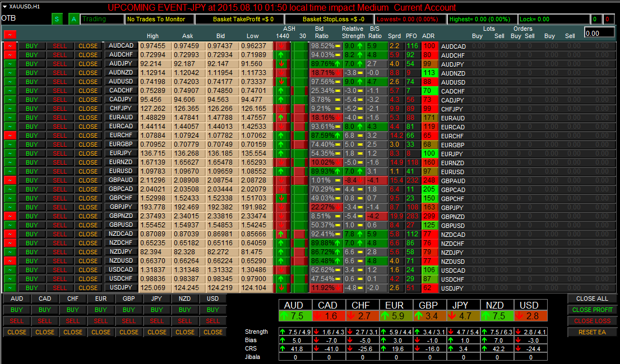Click the Lock= 0.00 field
The width and height of the screenshot is (620, 364).
[553, 19]
